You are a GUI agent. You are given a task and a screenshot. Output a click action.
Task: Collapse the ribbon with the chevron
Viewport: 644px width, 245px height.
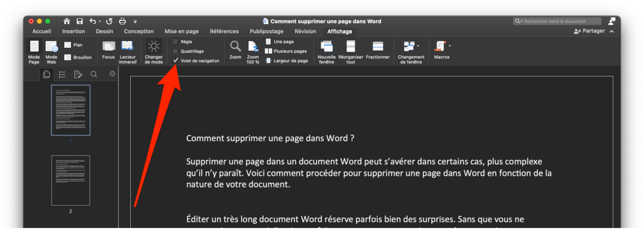click(x=612, y=31)
